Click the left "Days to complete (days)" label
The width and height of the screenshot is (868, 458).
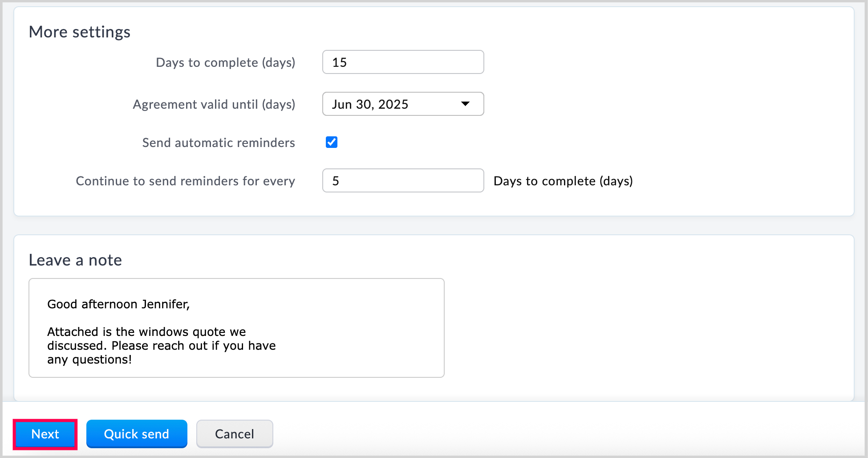(225, 62)
